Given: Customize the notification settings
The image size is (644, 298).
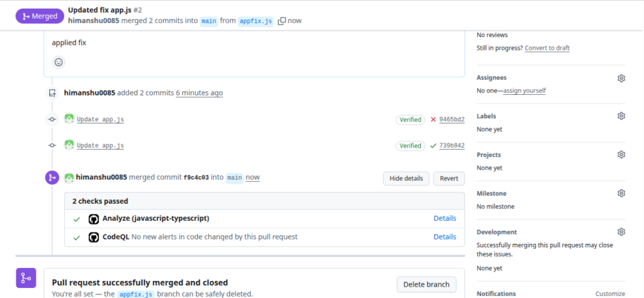Looking at the screenshot, I should pos(610,294).
